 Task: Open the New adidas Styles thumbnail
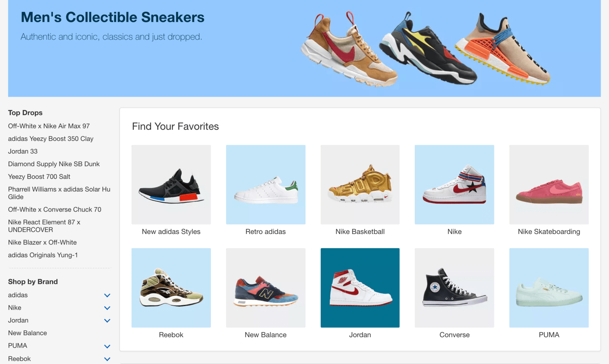tap(171, 184)
